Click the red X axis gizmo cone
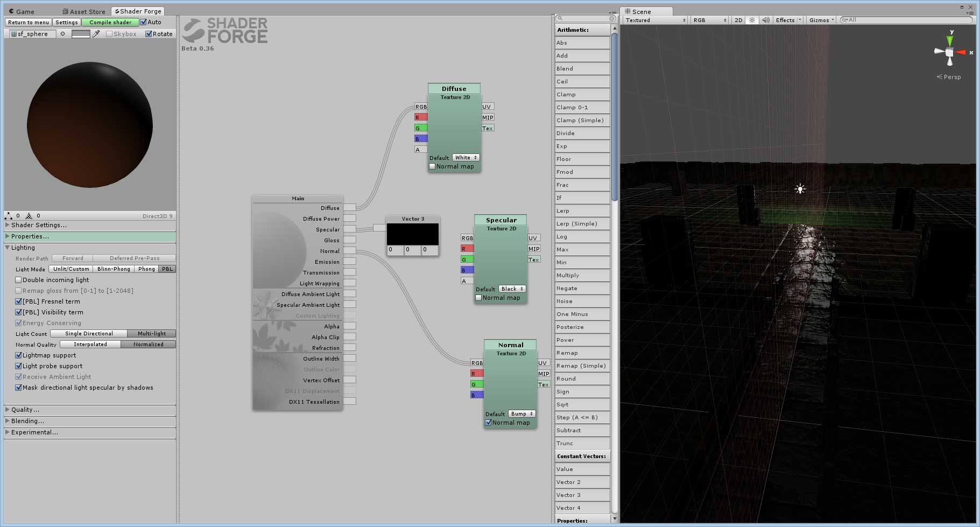The height and width of the screenshot is (527, 980). tap(960, 52)
